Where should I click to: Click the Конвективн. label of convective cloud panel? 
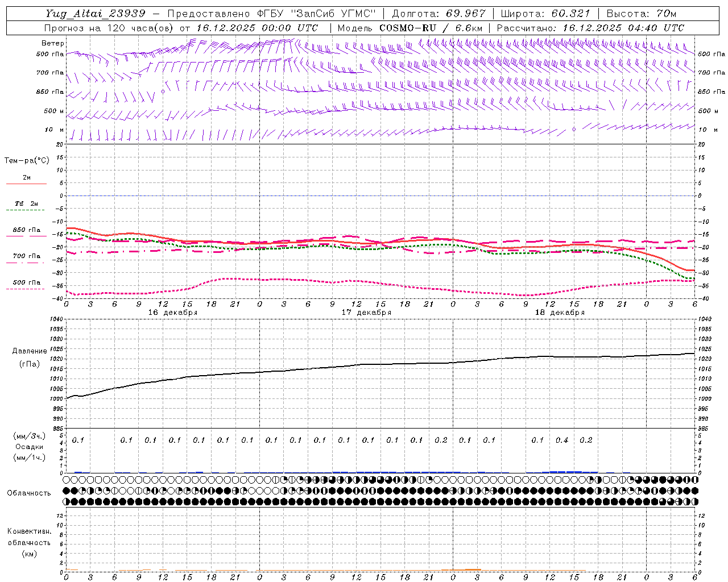pos(29,531)
